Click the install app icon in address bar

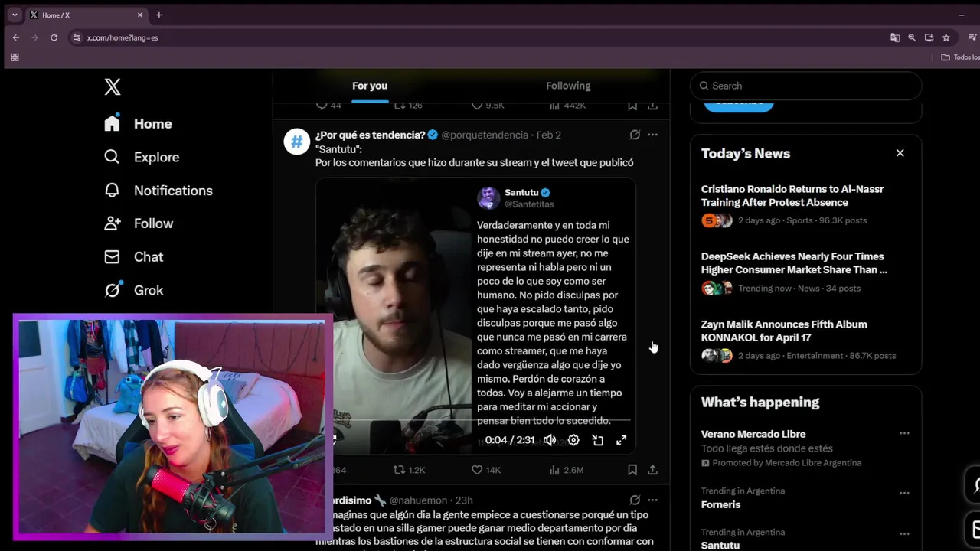[929, 37]
